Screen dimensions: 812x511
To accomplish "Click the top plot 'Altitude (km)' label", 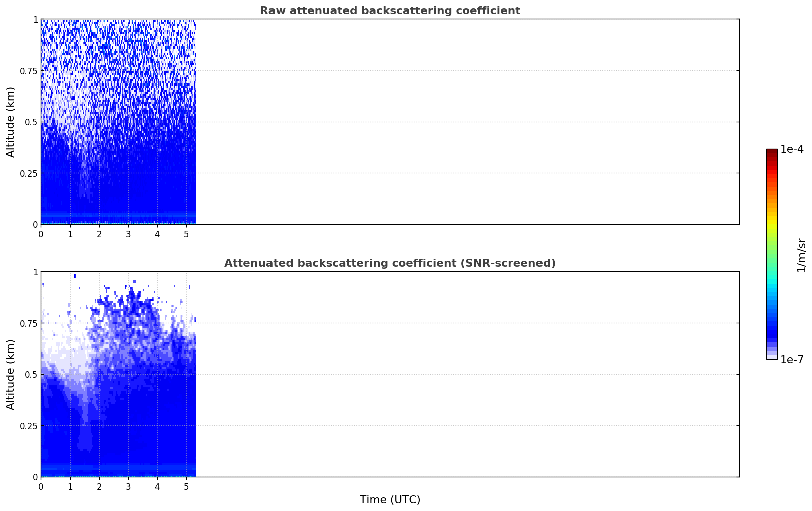I will [x=11, y=122].
